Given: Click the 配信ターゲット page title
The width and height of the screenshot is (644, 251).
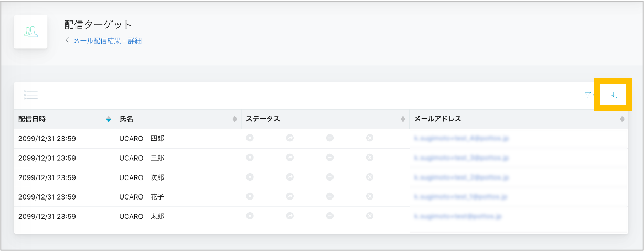Looking at the screenshot, I should point(98,25).
